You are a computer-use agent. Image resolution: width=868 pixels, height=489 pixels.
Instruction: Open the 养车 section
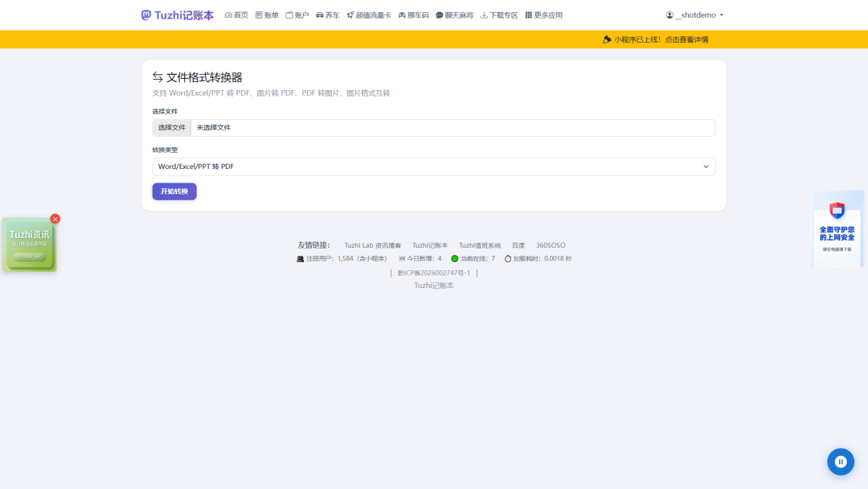point(328,15)
